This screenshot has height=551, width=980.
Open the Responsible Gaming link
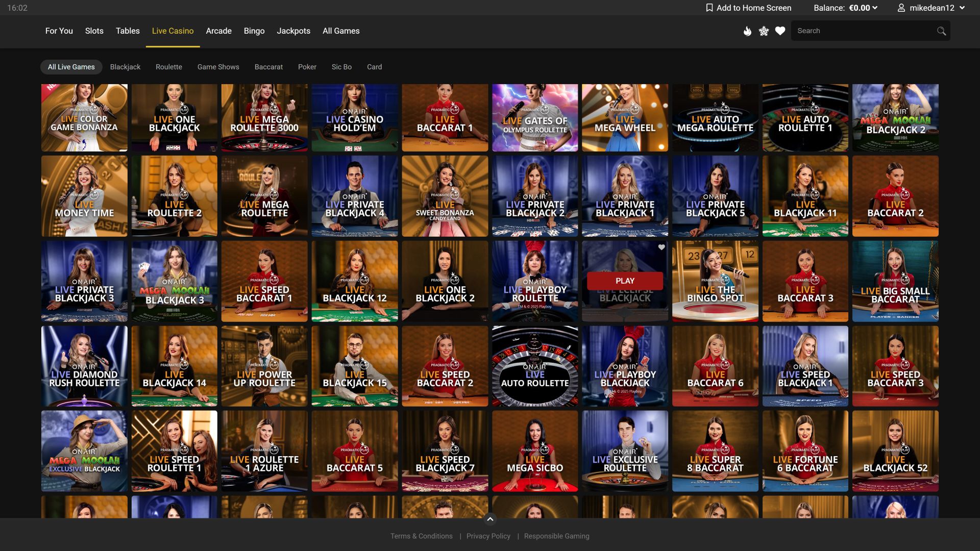557,536
